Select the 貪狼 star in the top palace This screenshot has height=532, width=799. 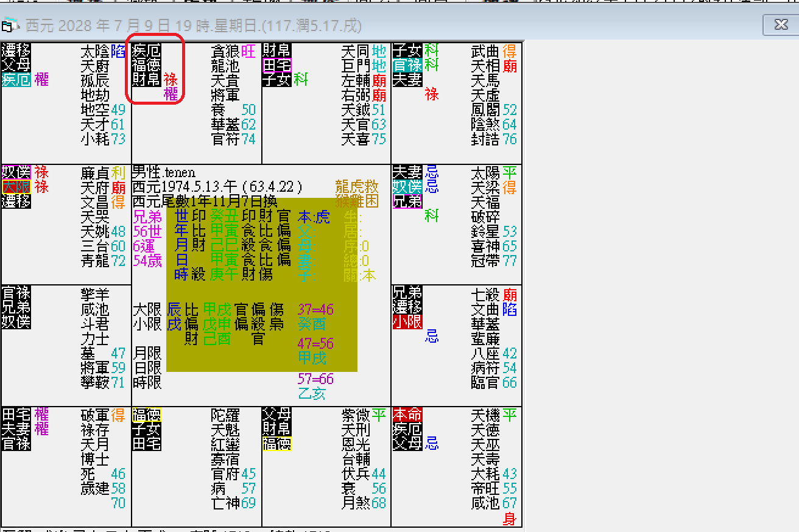pos(225,51)
